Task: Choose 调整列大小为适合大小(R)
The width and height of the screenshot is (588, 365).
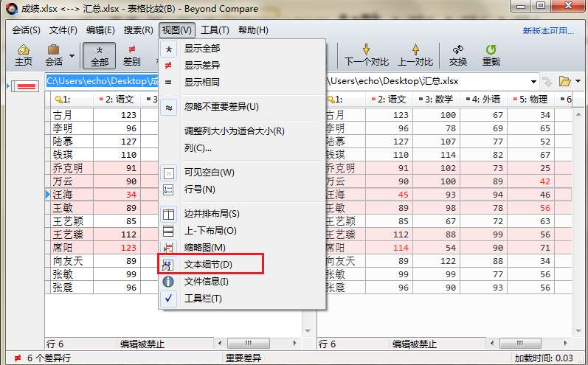Action: (242, 131)
